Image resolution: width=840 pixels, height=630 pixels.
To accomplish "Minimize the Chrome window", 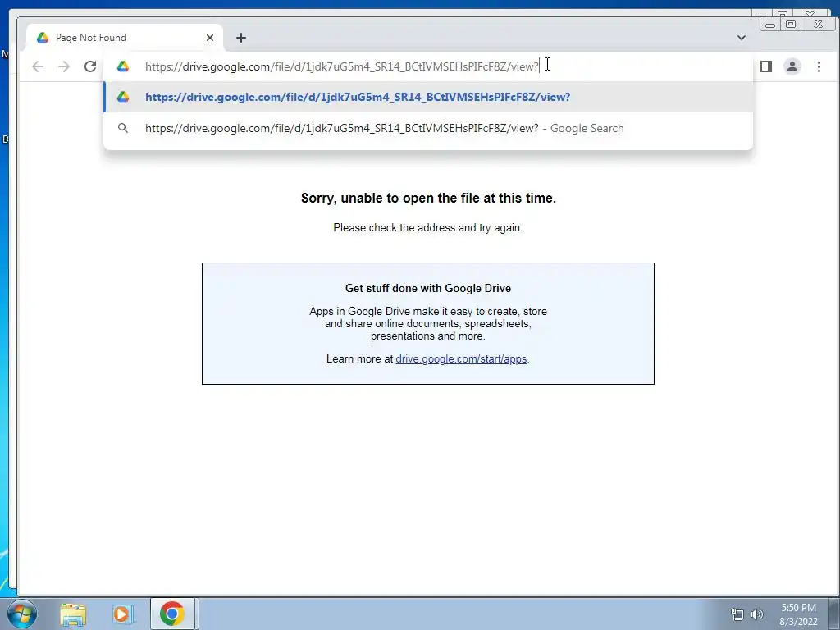I will click(x=771, y=24).
